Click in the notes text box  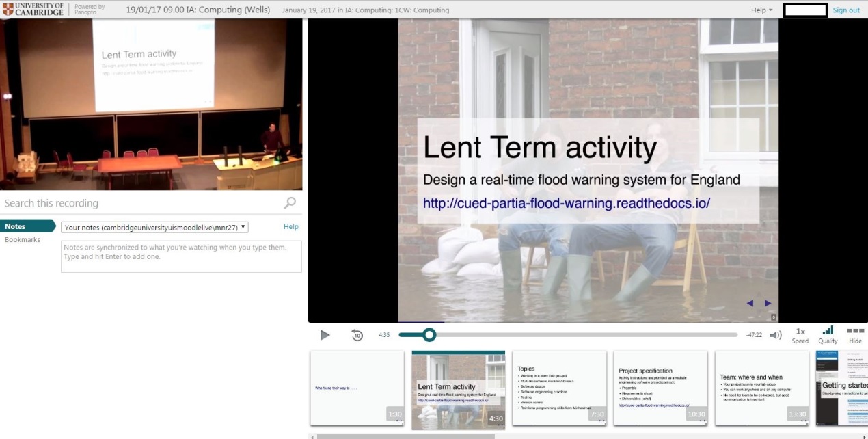(x=181, y=256)
